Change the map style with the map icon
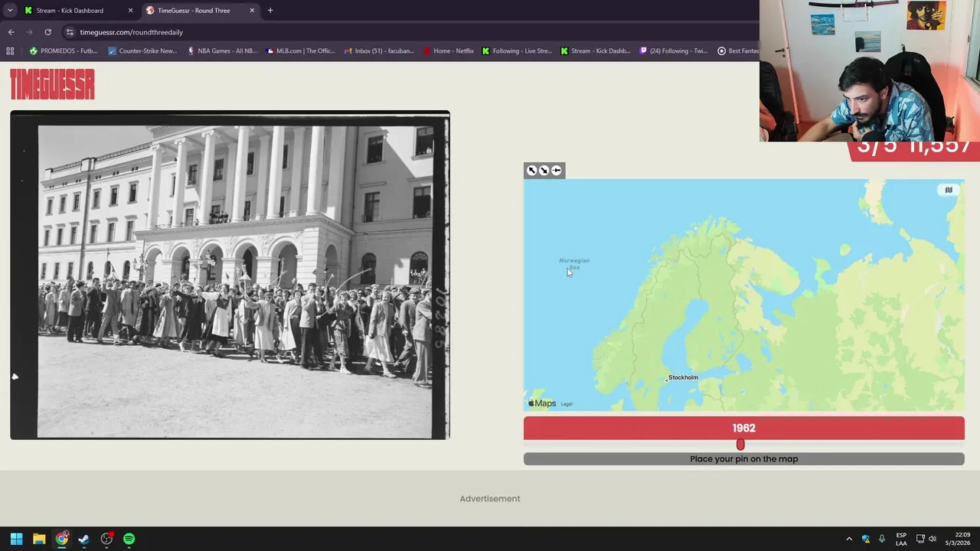The width and height of the screenshot is (980, 551). coord(949,190)
